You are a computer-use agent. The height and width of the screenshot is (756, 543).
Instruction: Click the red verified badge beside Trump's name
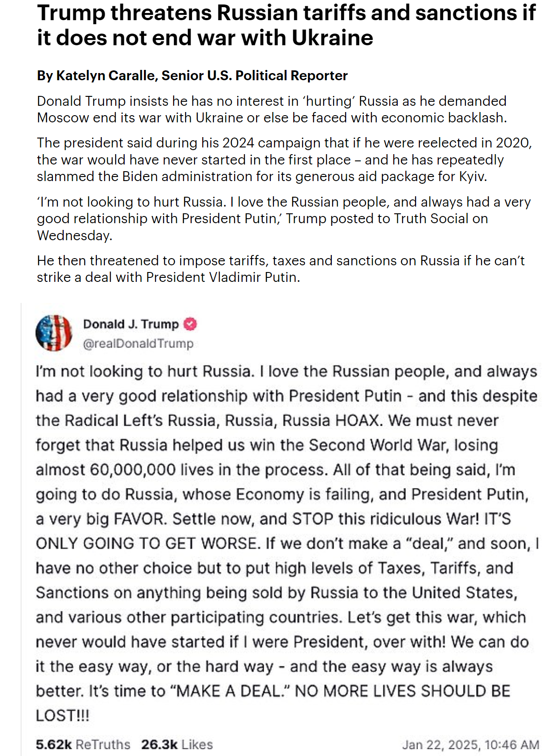190,324
